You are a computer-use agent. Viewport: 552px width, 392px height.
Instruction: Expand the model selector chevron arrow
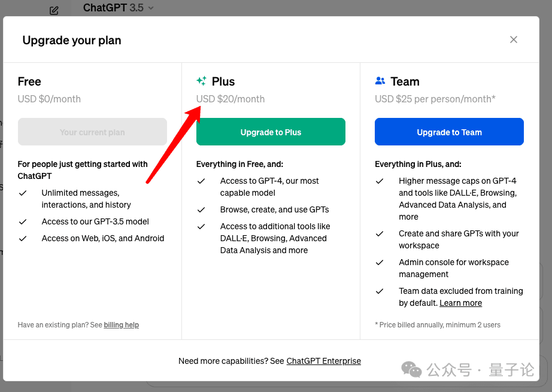tap(151, 8)
